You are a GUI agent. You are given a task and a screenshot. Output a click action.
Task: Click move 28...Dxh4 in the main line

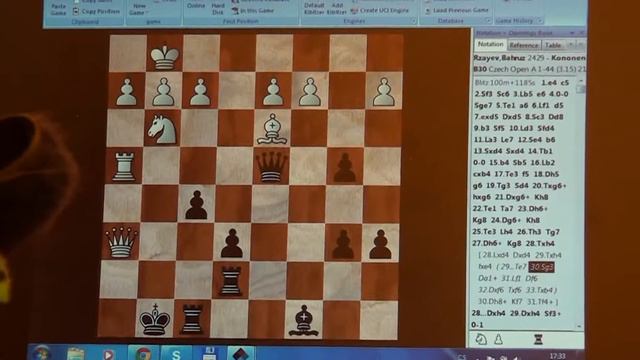pos(488,313)
